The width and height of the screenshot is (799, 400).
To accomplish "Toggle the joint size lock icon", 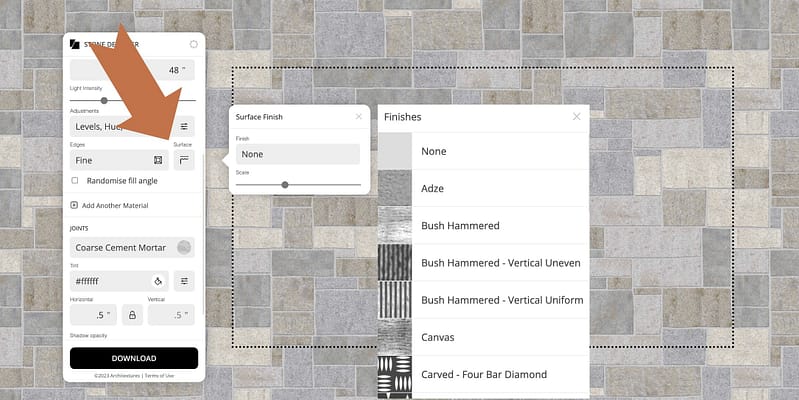I will [132, 314].
